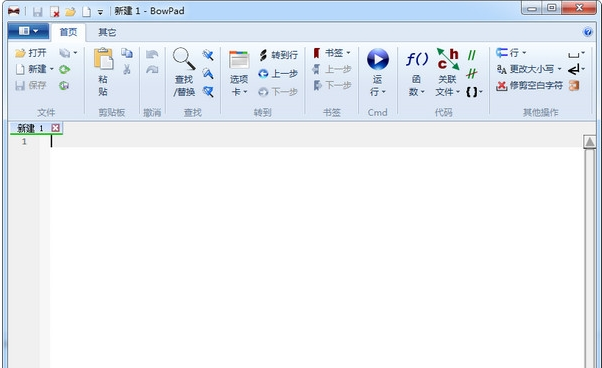
Task: Click the Cut scissors icon
Action: (127, 69)
